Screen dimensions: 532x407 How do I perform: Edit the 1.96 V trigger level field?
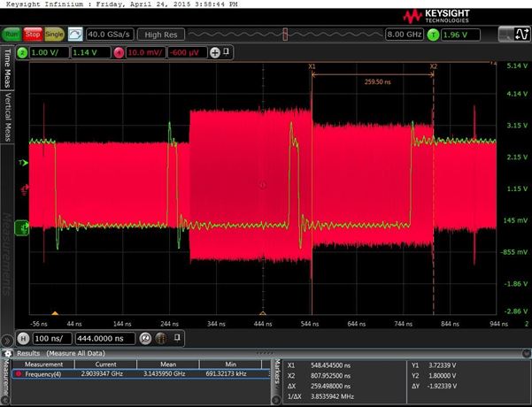pyautogui.click(x=462, y=35)
